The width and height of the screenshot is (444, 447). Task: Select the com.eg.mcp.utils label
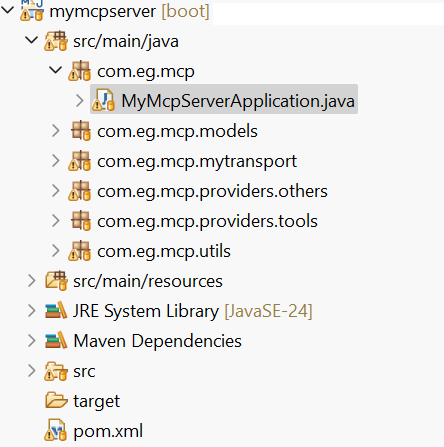coord(164,252)
